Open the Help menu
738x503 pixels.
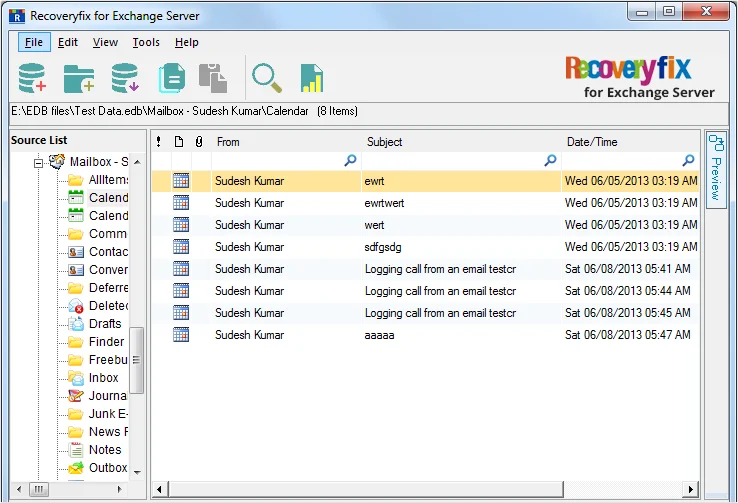coord(187,42)
